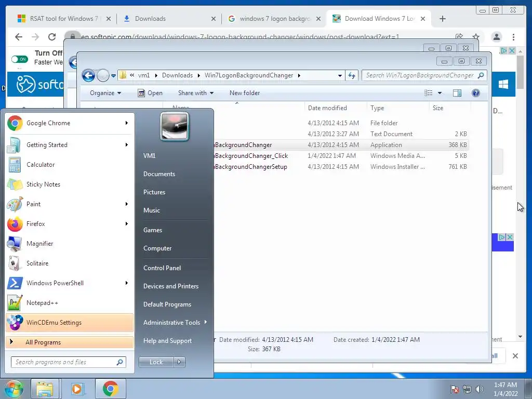Open Firefox from Start menu
This screenshot has width=532, height=399.
point(70,223)
